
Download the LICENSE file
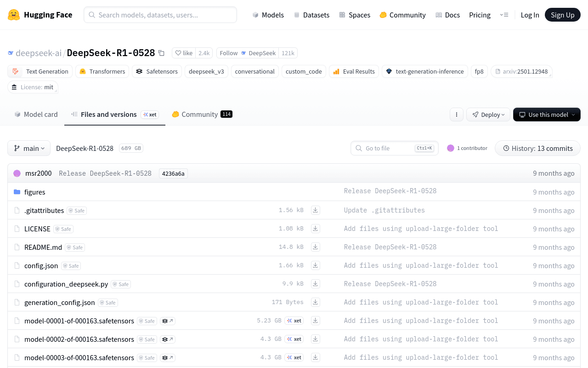coord(316,229)
